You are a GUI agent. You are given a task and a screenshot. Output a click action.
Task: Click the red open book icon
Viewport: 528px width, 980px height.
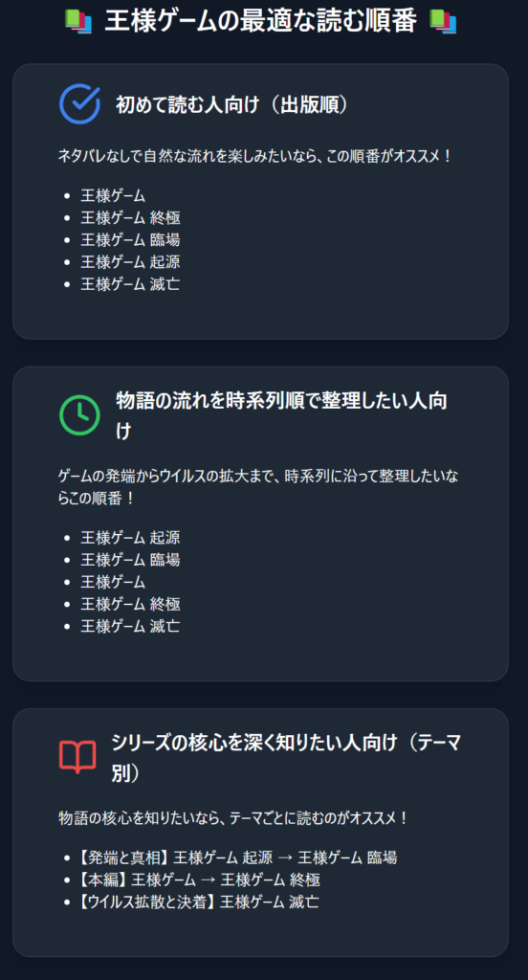(78, 757)
